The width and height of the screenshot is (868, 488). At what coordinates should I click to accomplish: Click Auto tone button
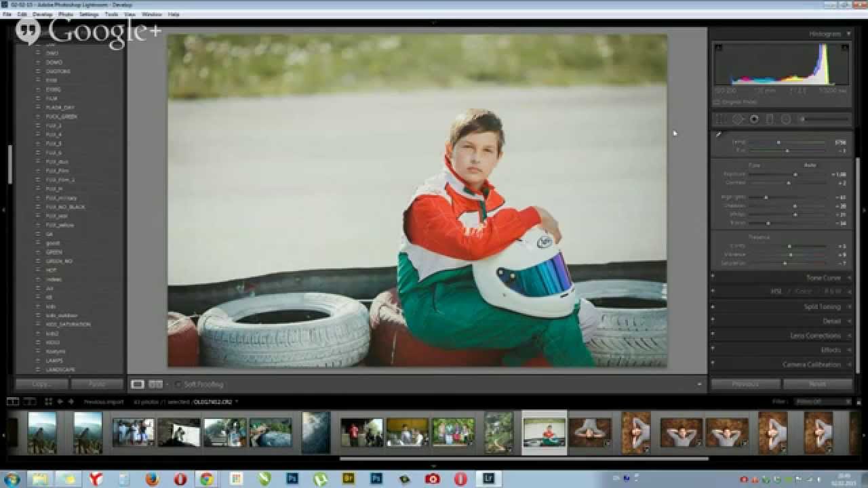click(x=810, y=165)
